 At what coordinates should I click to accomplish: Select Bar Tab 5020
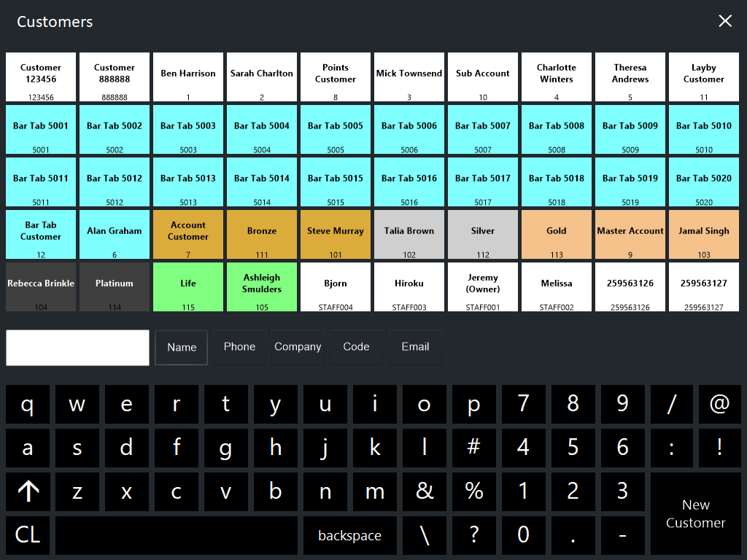[x=704, y=182]
